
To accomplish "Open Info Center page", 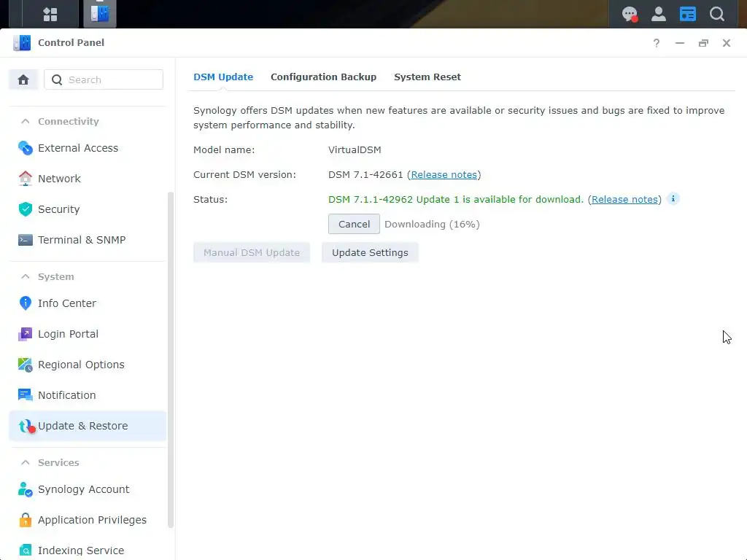I will (x=88, y=303).
